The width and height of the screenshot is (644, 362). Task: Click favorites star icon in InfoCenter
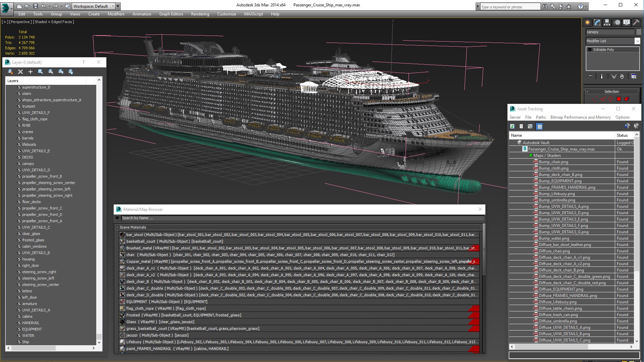(569, 6)
